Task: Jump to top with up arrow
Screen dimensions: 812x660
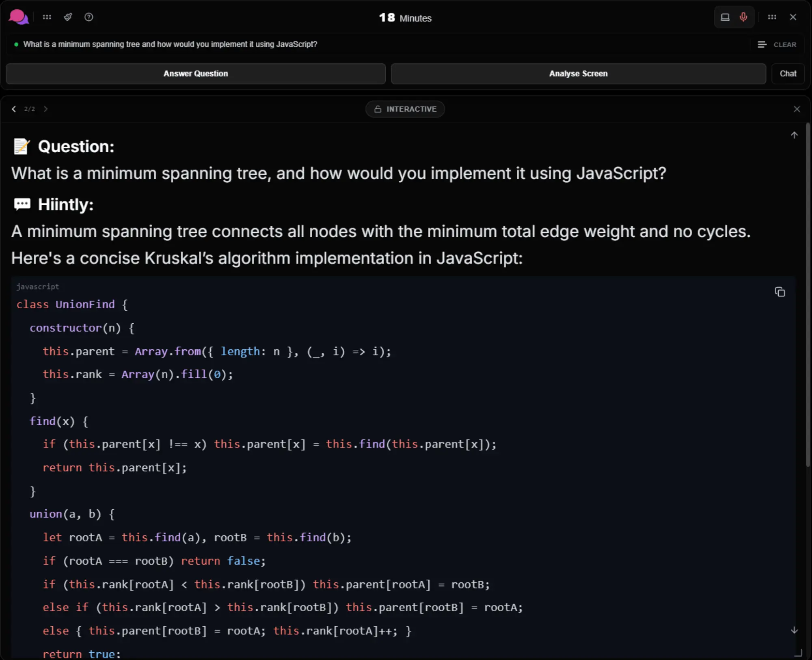Action: (795, 135)
